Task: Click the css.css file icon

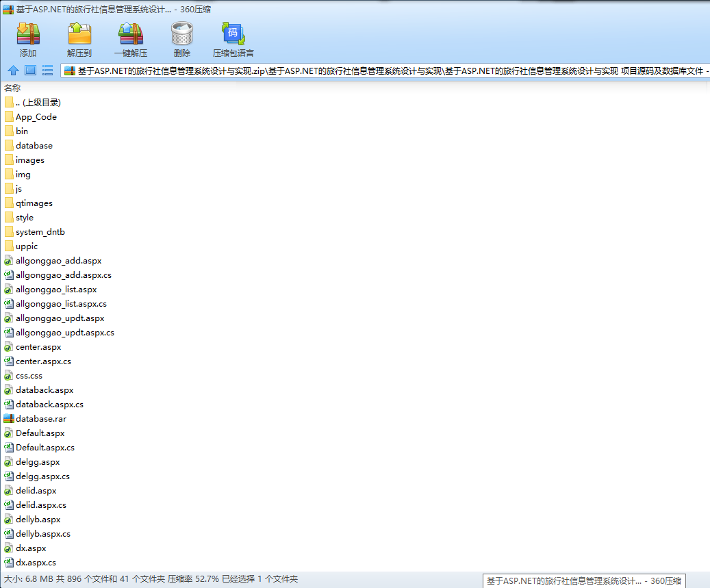Action: point(9,376)
